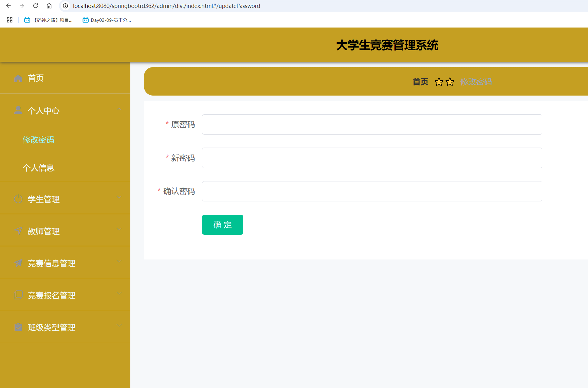Click the browser home icon
588x388 pixels.
(x=49, y=6)
